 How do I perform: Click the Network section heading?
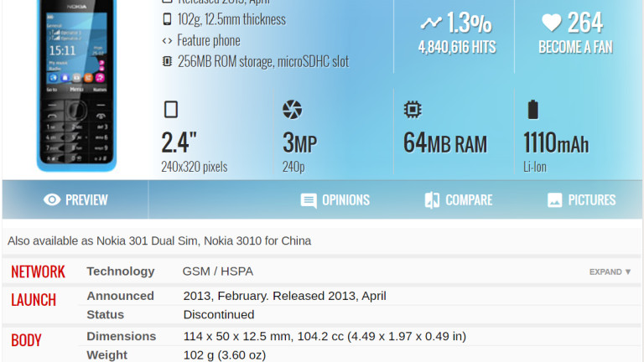pyautogui.click(x=38, y=271)
